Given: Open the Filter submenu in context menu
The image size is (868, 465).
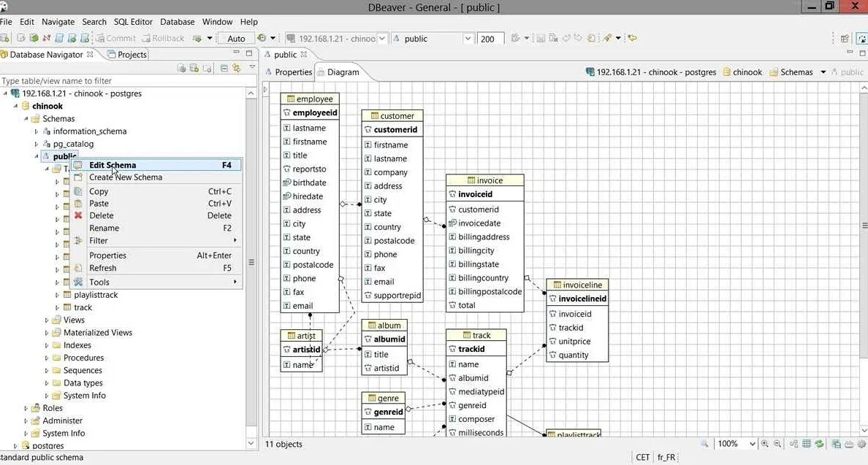Looking at the screenshot, I should (156, 240).
